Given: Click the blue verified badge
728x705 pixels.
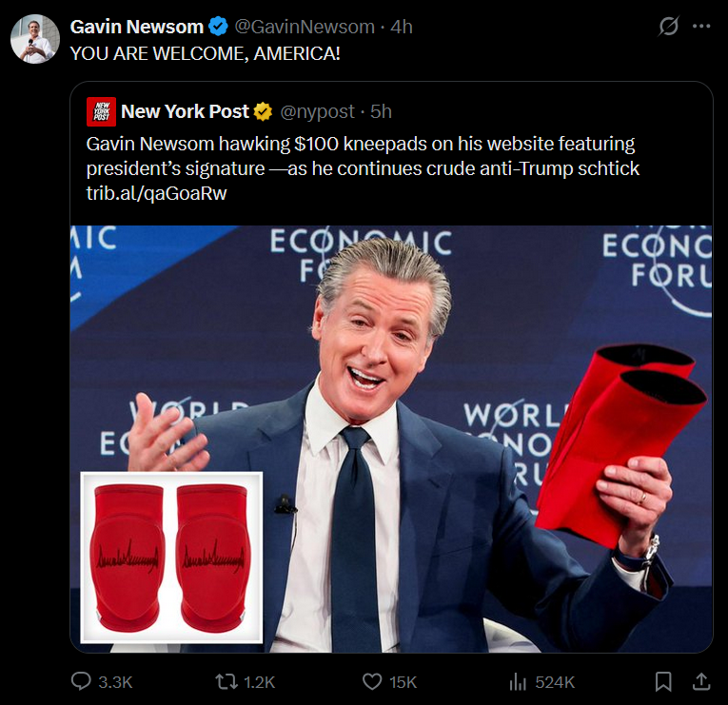Looking at the screenshot, I should click(218, 27).
